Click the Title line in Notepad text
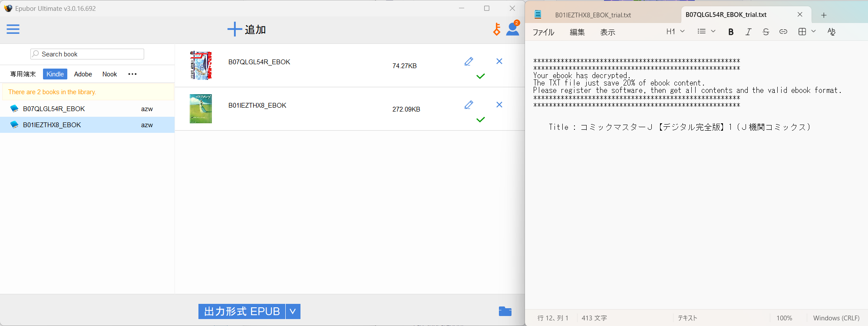 point(680,127)
